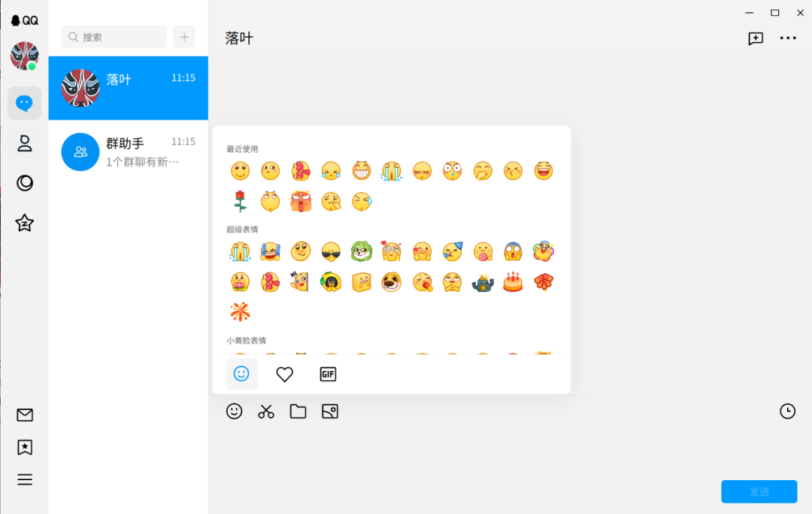The height and width of the screenshot is (514, 812).
Task: Open the mail envelope icon
Action: (25, 415)
